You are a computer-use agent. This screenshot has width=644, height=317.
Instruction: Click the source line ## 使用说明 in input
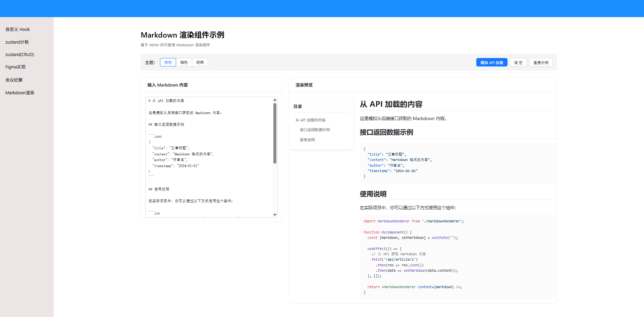tap(159, 189)
